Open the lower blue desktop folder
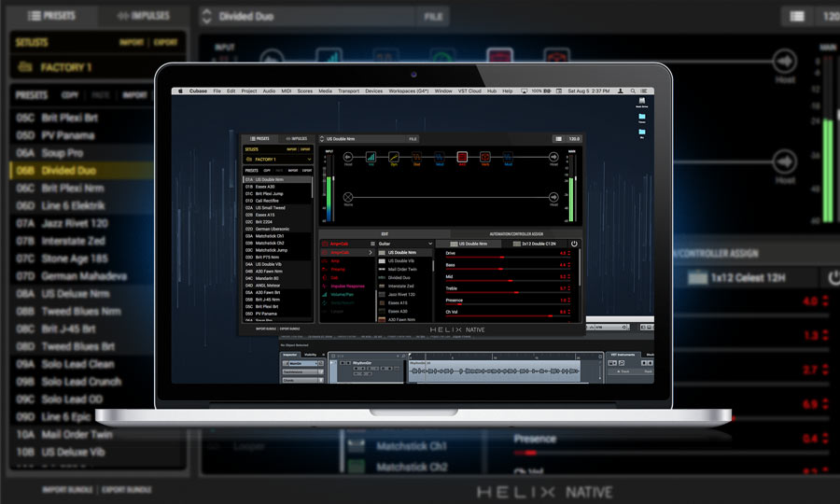Viewport: 840px width, 504px height. click(x=642, y=133)
